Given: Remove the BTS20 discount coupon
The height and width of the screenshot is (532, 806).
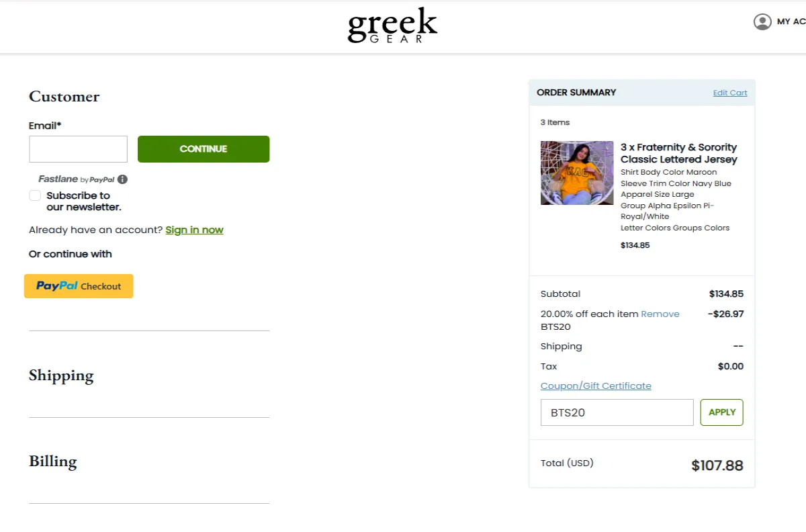Looking at the screenshot, I should (660, 314).
